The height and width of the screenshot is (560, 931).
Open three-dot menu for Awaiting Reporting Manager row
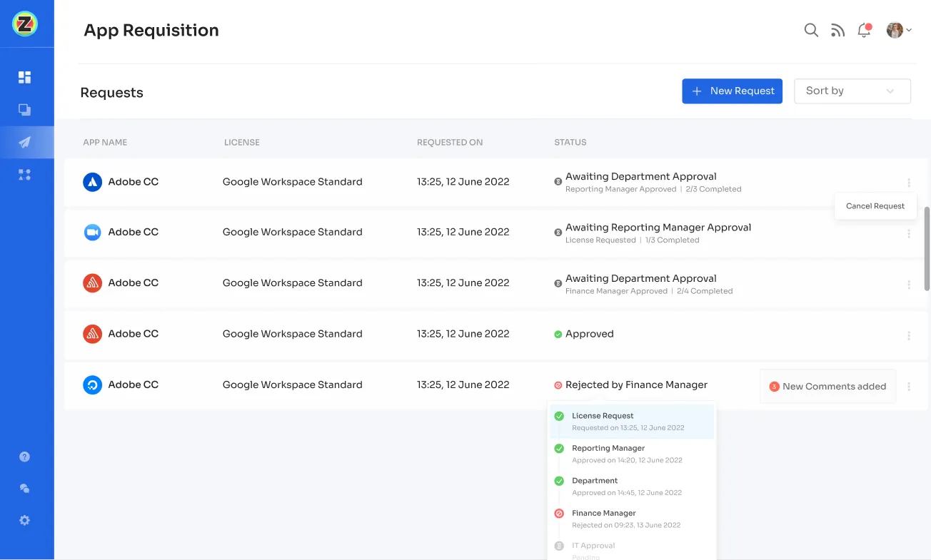tap(909, 233)
